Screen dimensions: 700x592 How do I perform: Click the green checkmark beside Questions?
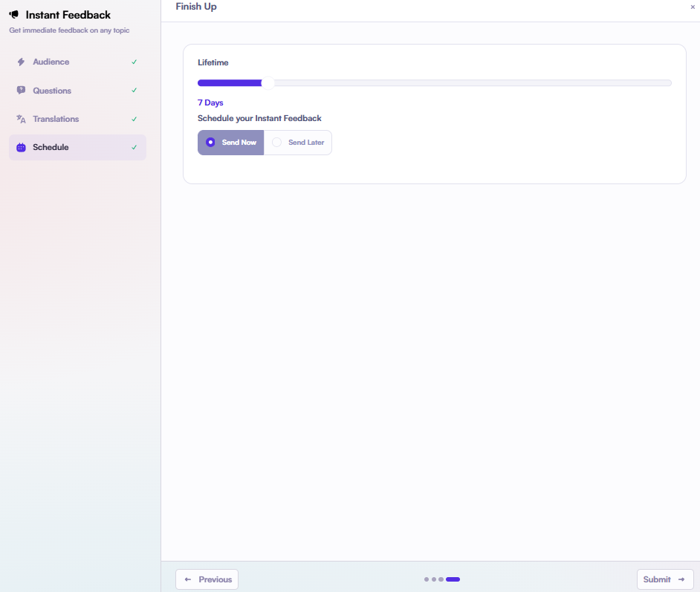coord(134,91)
